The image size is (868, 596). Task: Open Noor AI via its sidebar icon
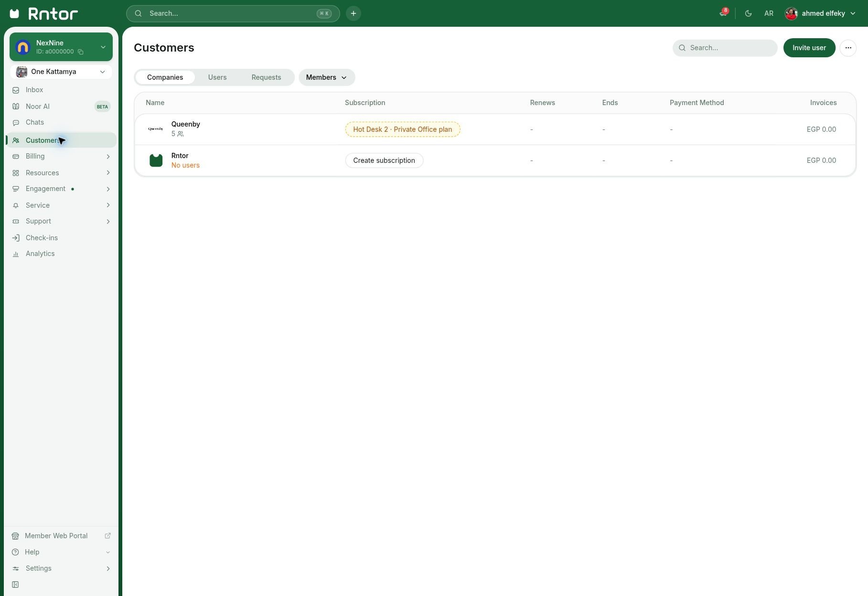(x=16, y=106)
